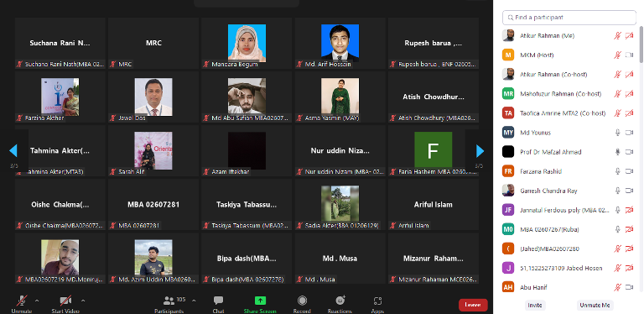The image size is (644, 314).
Task: Click the AH avatar for Abu Hanif
Action: [508, 287]
